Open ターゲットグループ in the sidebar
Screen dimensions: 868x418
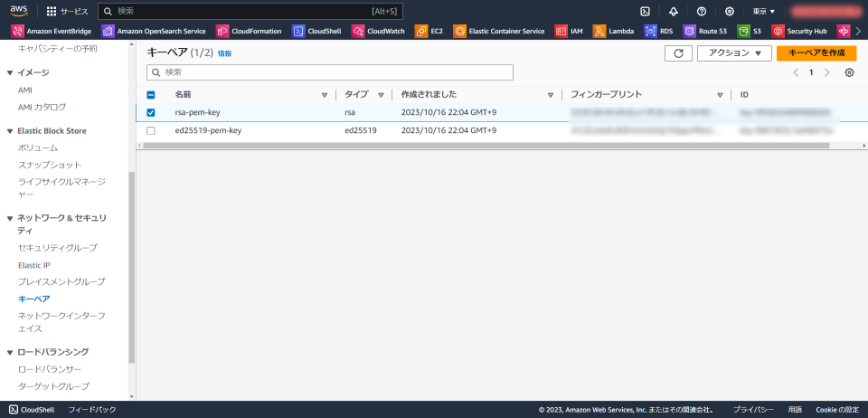53,386
